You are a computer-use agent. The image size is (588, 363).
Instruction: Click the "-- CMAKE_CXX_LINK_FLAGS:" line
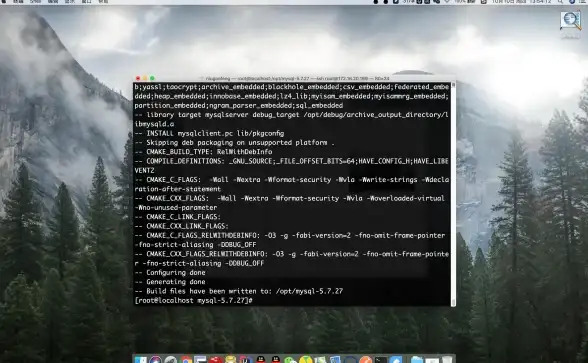[x=182, y=226]
